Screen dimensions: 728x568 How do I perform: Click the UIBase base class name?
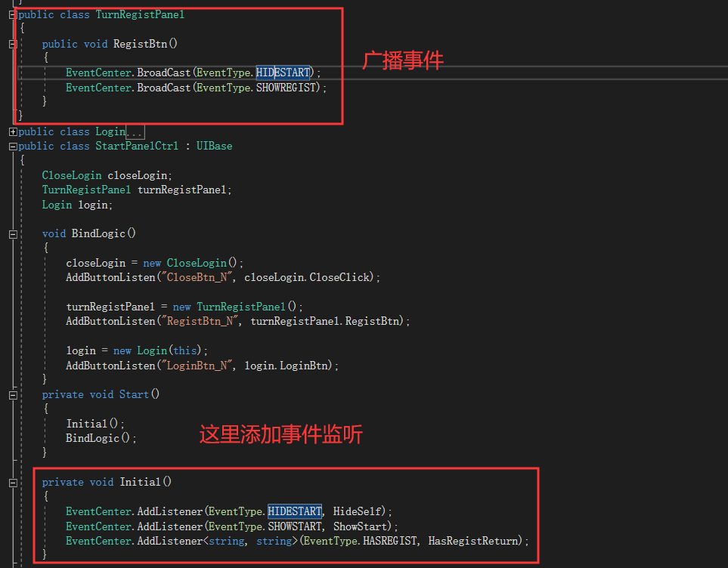[x=214, y=147]
